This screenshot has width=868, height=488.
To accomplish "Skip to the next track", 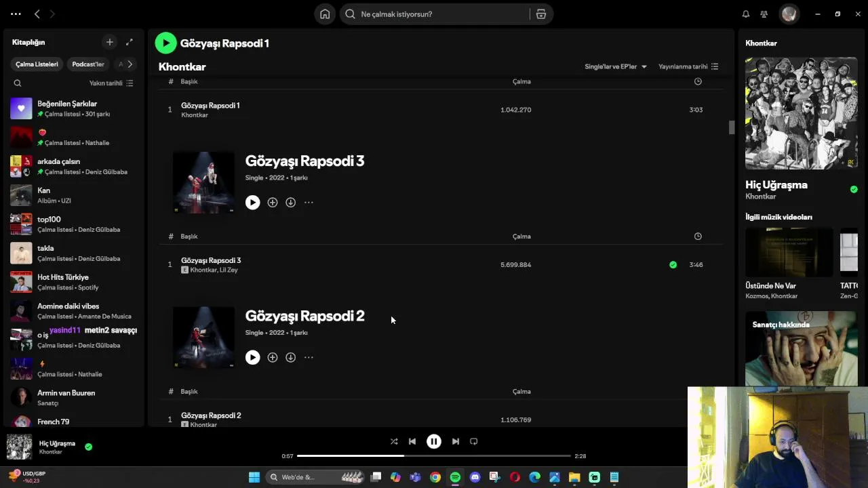I will pyautogui.click(x=456, y=441).
